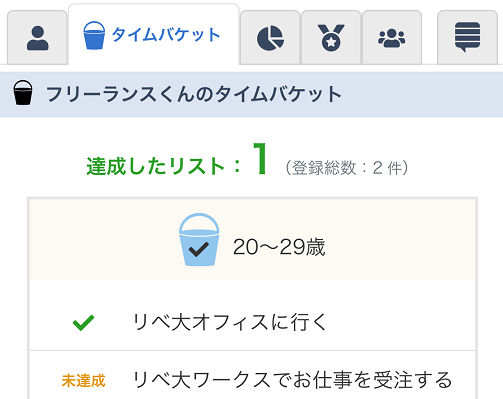Click the 20〜29歳 age range label

(x=279, y=247)
